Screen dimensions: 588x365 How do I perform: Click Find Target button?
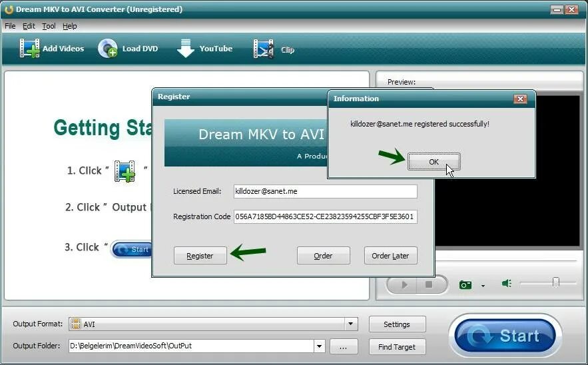397,347
